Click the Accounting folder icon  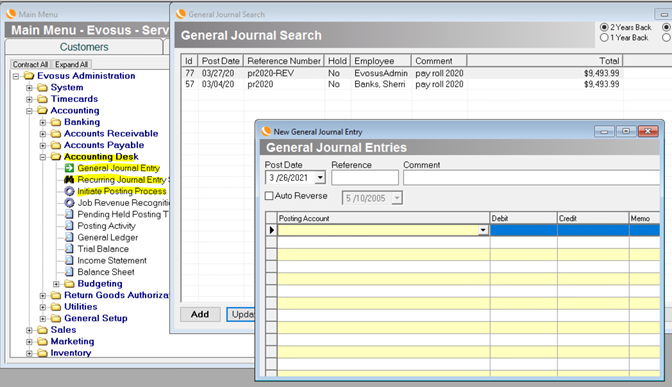pos(42,111)
